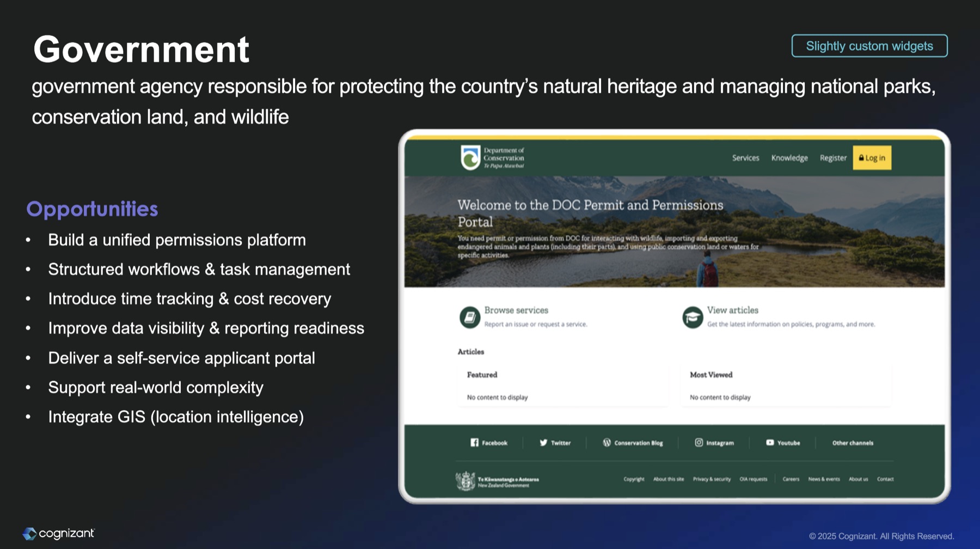Open the Browse services link
Screen dimensions: 980x549
[516, 310]
